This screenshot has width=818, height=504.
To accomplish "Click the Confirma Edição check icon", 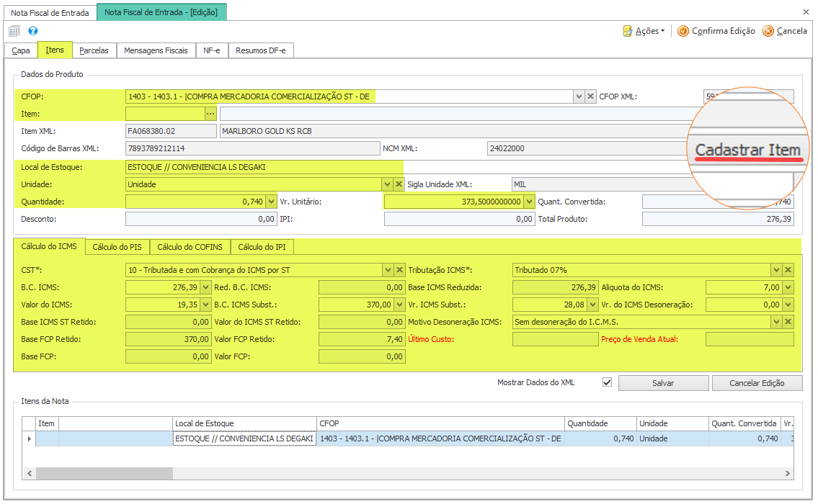I will [x=683, y=31].
